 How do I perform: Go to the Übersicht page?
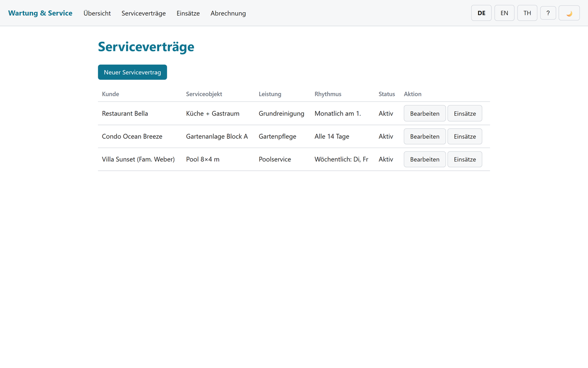(x=97, y=13)
